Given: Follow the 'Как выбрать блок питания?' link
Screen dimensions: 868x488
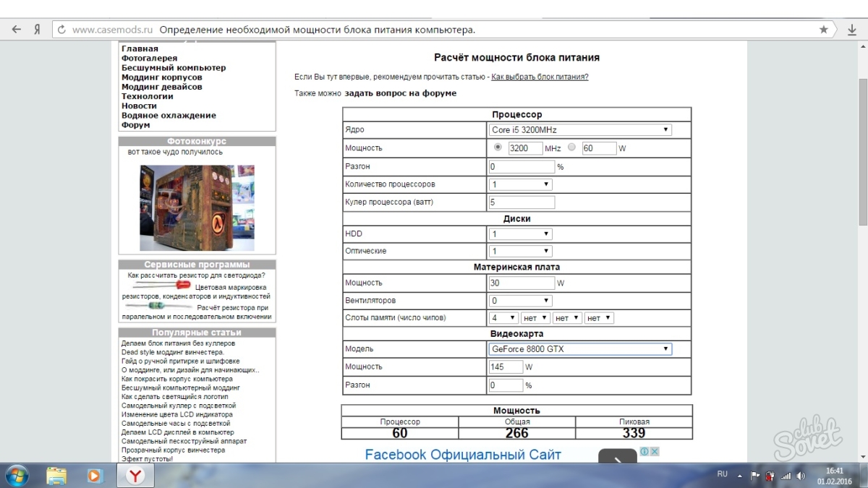Looking at the screenshot, I should 540,77.
